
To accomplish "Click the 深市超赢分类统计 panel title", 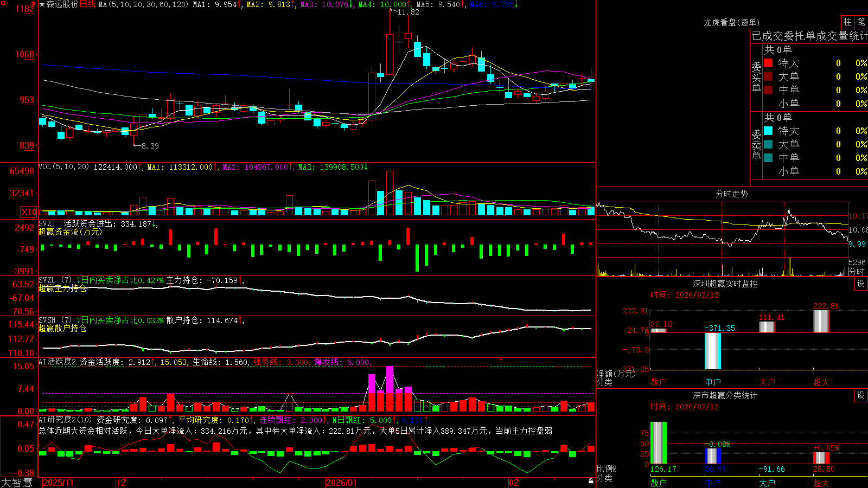I will pyautogui.click(x=725, y=395).
